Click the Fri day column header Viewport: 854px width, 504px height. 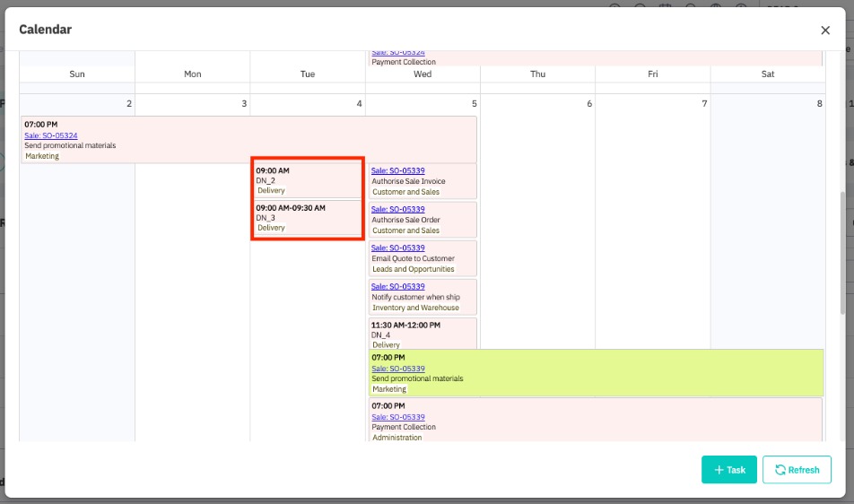coord(652,74)
